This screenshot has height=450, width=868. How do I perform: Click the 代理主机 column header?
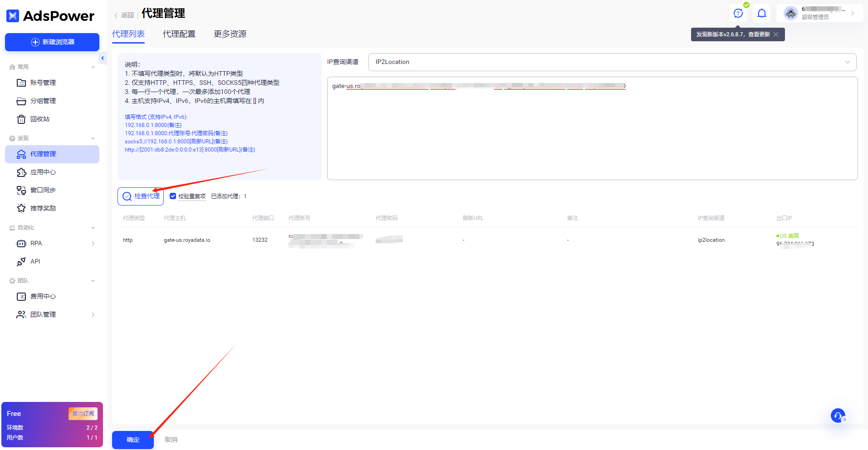tap(175, 218)
